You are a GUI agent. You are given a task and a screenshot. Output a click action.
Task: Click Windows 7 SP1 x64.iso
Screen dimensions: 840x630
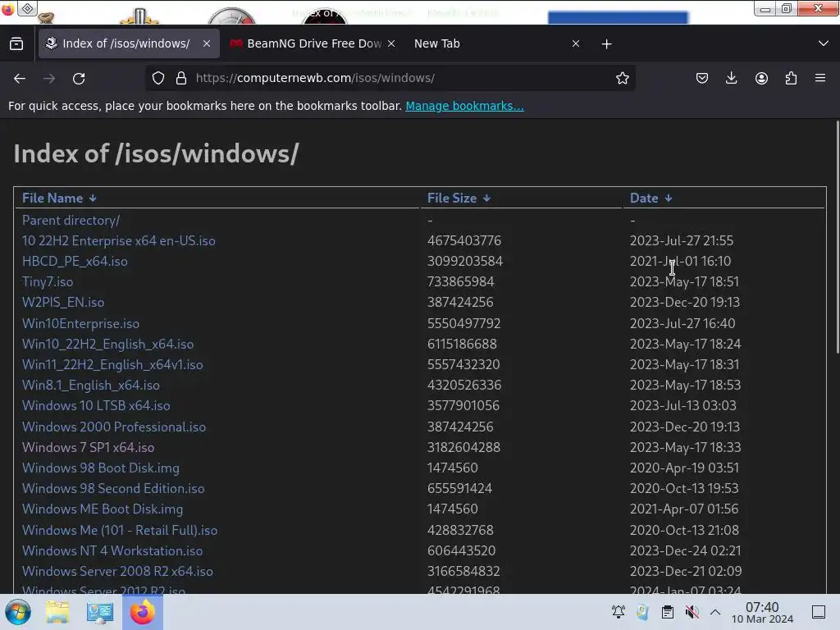[88, 447]
